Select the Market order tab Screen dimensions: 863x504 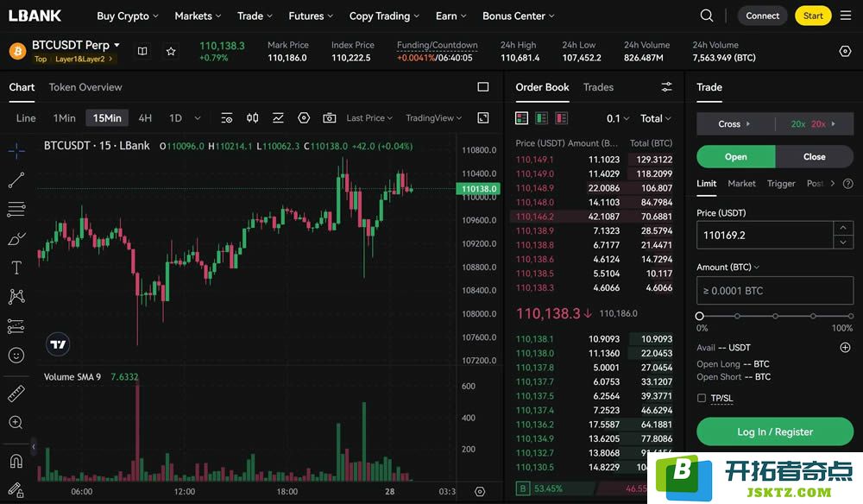pos(741,184)
